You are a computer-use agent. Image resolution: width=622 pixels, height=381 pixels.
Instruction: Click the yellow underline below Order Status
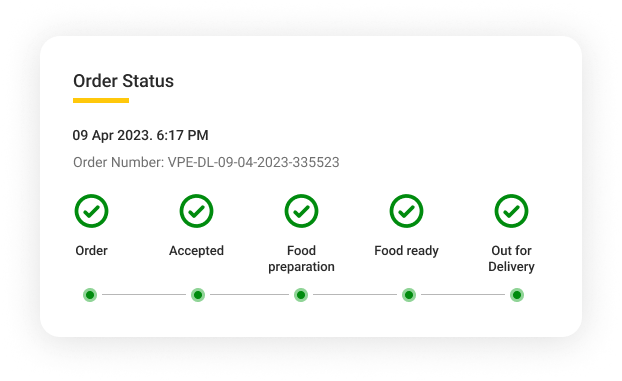click(101, 100)
